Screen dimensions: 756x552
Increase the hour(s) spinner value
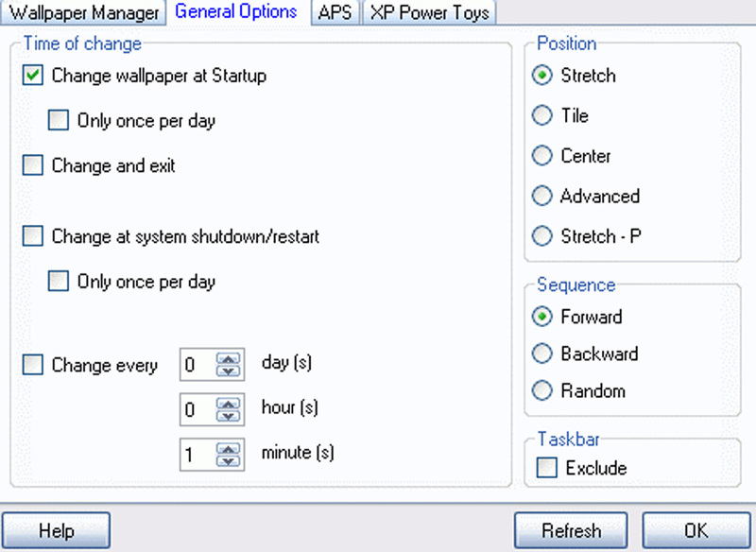[x=228, y=404]
